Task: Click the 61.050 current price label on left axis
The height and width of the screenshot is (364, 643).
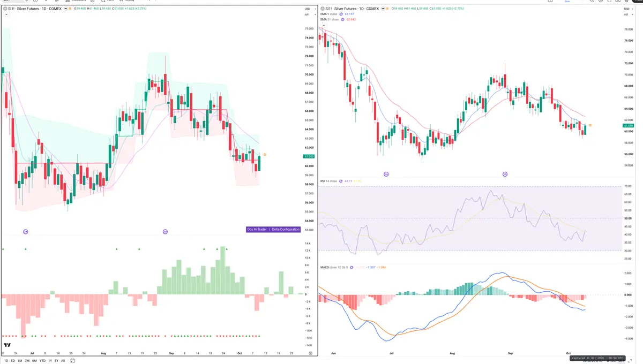Action: [309, 156]
